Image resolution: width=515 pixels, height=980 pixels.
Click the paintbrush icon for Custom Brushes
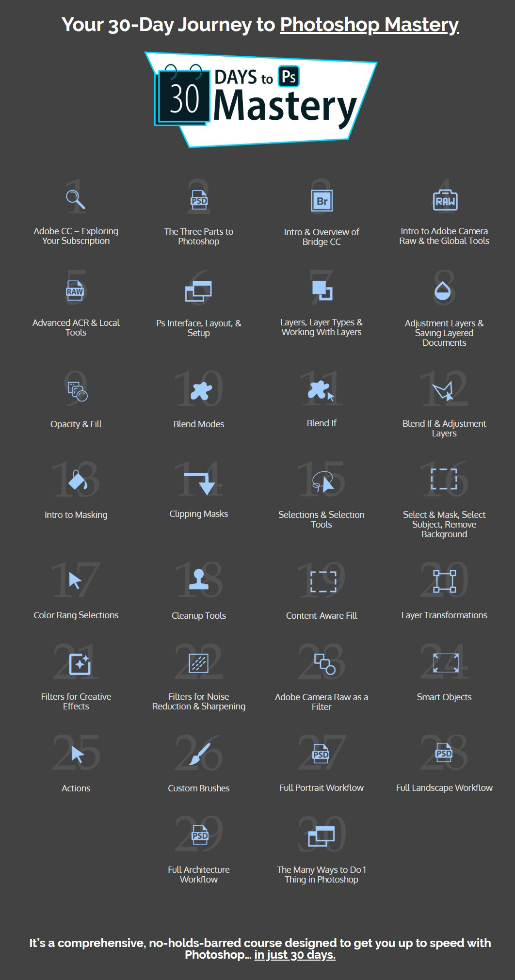(x=200, y=755)
